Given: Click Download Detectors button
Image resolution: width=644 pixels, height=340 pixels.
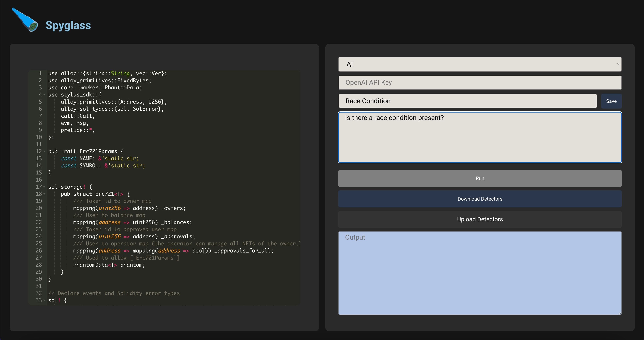Looking at the screenshot, I should point(480,199).
